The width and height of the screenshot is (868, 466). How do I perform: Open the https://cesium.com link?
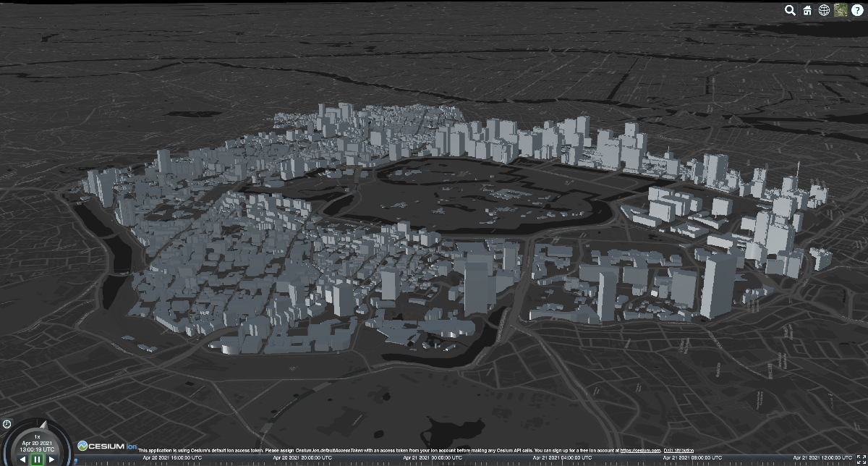point(640,450)
